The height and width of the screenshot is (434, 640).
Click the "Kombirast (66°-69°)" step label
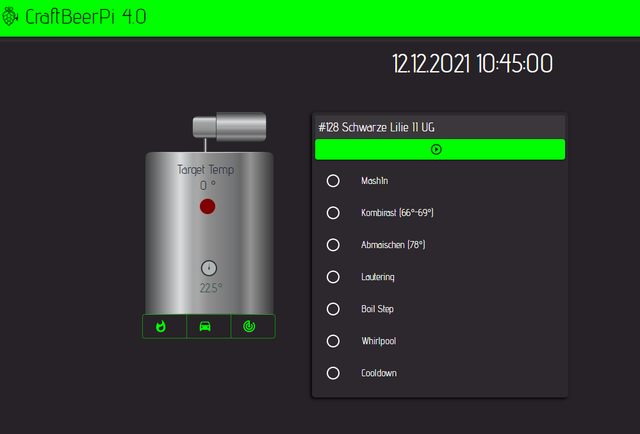[x=397, y=213]
